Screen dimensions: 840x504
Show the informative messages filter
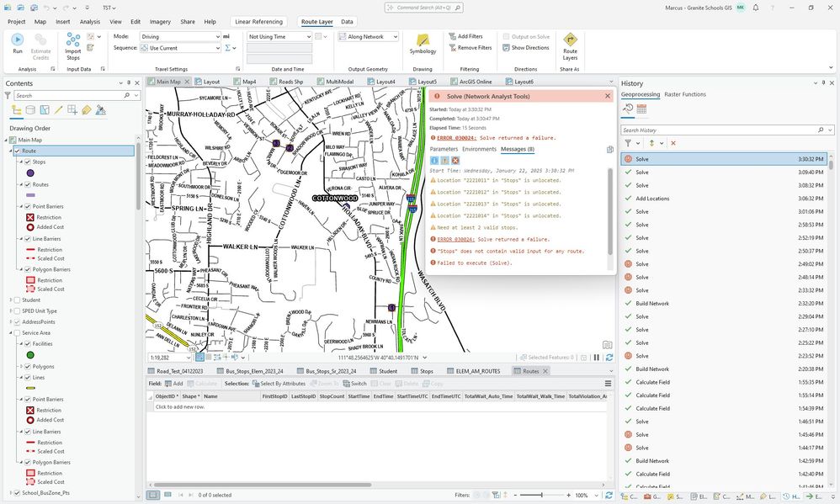click(434, 160)
